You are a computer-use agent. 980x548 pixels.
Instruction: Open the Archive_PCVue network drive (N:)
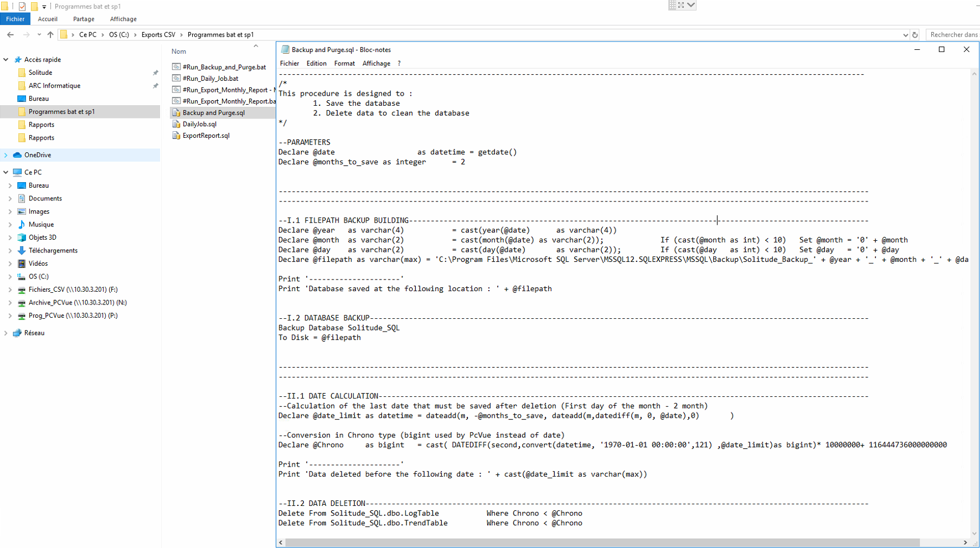coord(77,302)
